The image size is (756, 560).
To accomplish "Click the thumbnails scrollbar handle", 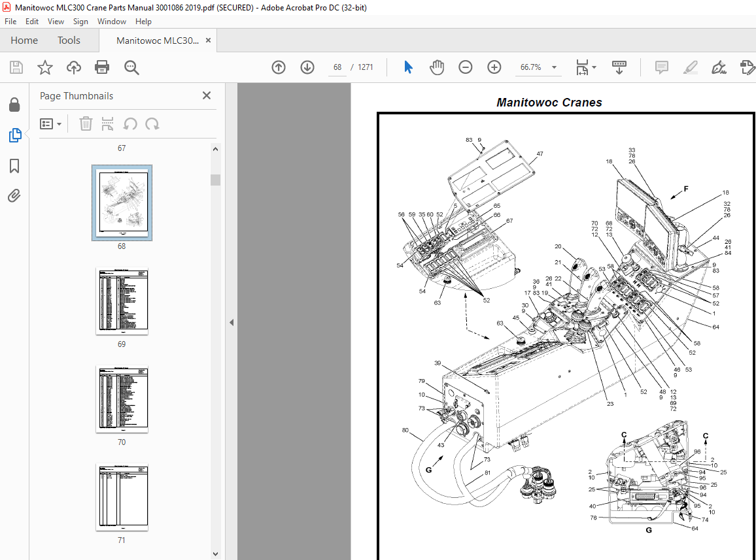I will pos(216,180).
